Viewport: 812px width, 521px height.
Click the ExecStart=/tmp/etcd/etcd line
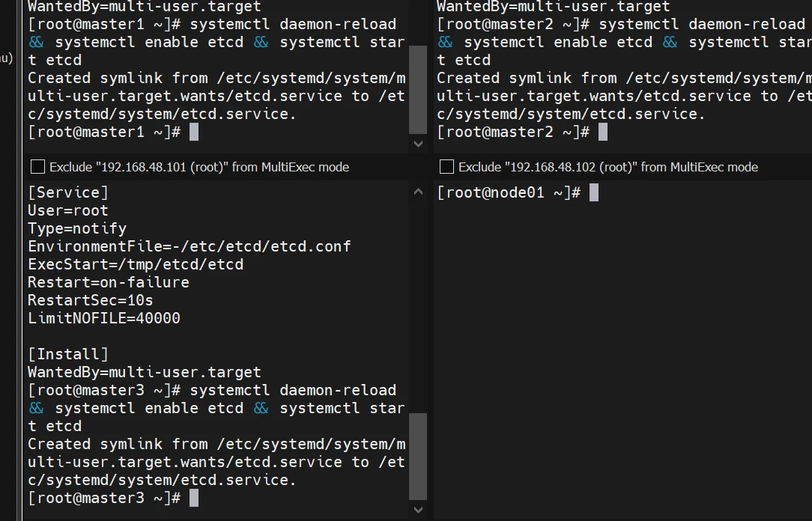click(x=136, y=264)
